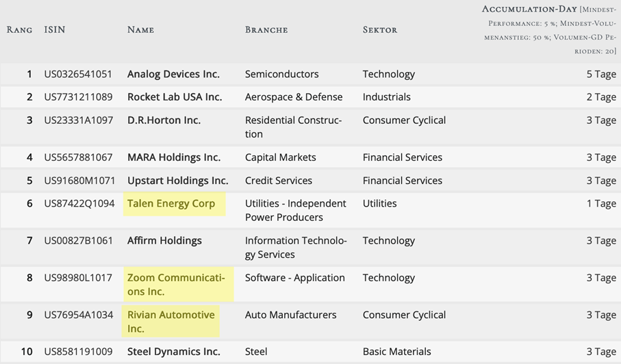Click Information Technology Services branch cell
The width and height of the screenshot is (621, 364).
click(x=296, y=247)
